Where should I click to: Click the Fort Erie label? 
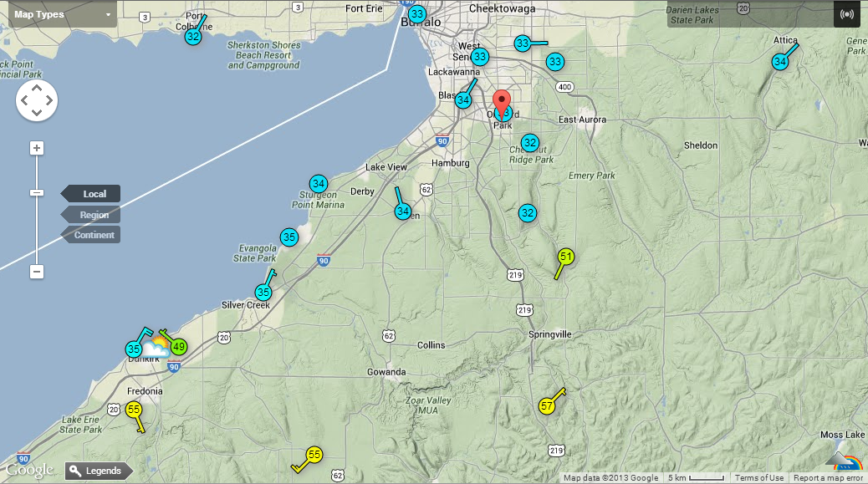click(364, 8)
